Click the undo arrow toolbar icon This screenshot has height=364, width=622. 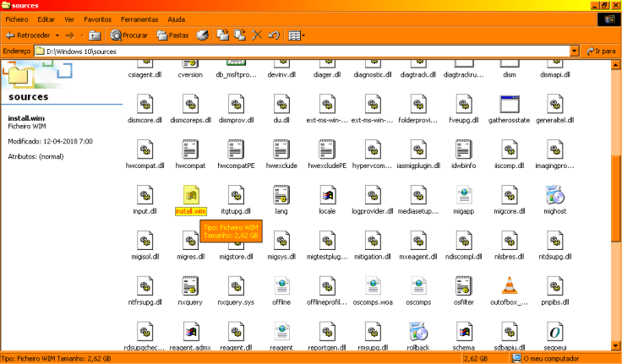click(x=273, y=35)
